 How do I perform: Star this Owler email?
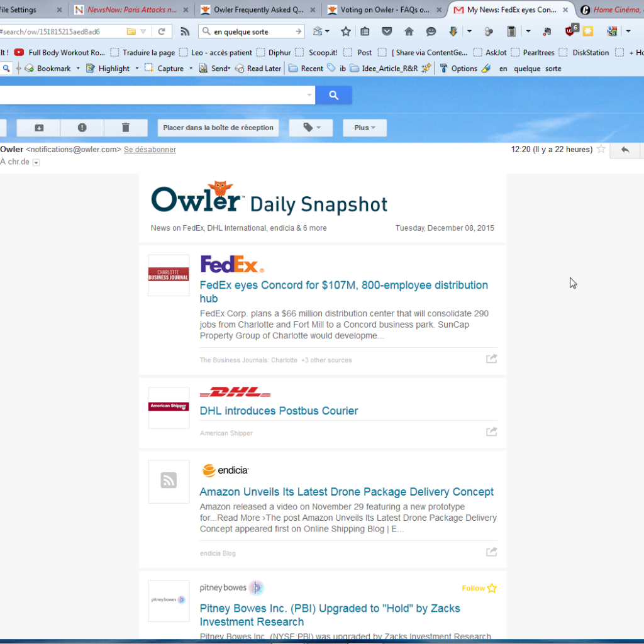601,149
